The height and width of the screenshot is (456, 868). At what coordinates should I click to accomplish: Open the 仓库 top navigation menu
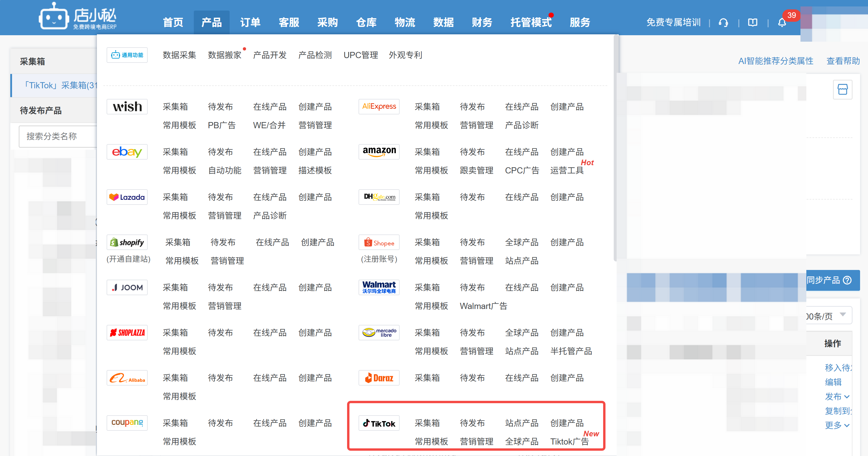click(x=366, y=22)
